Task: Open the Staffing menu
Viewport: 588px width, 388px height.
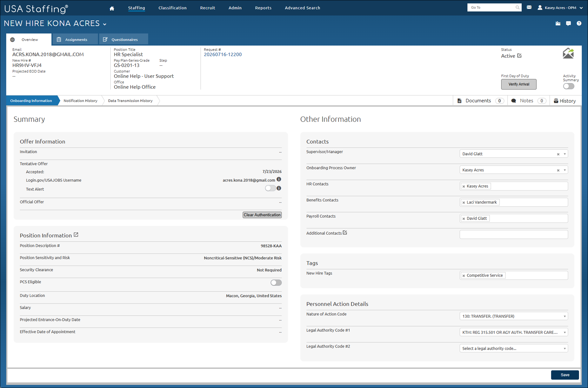Action: tap(136, 8)
